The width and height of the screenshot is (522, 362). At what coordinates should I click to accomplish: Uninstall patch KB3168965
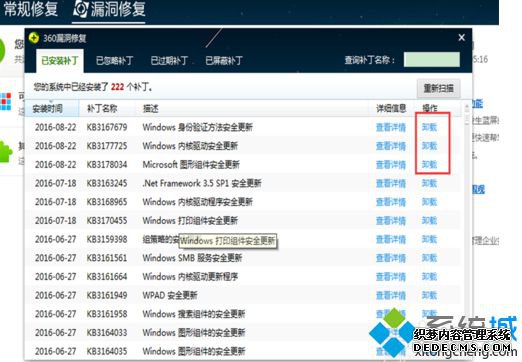tap(429, 202)
